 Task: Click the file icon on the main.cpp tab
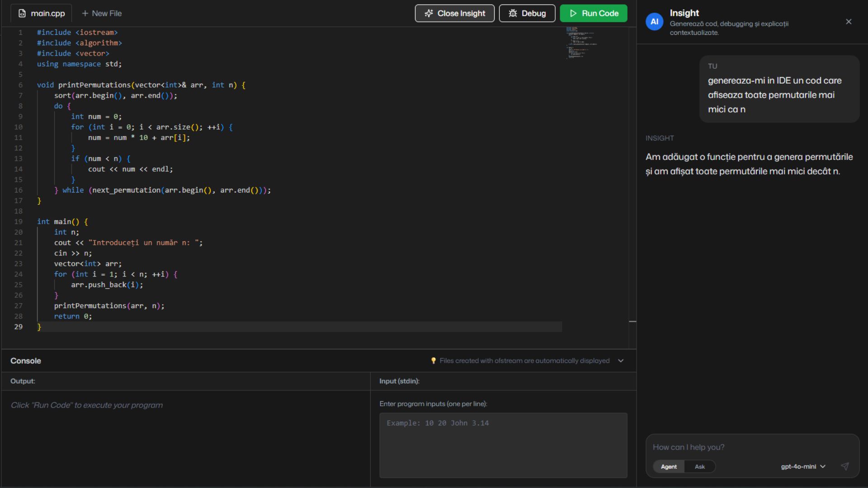tap(22, 13)
